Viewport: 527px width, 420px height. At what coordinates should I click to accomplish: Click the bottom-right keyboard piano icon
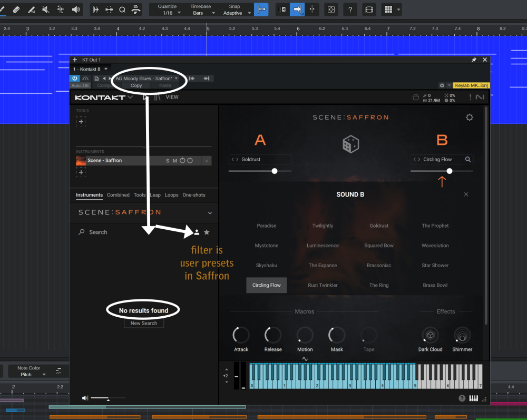pos(474,398)
